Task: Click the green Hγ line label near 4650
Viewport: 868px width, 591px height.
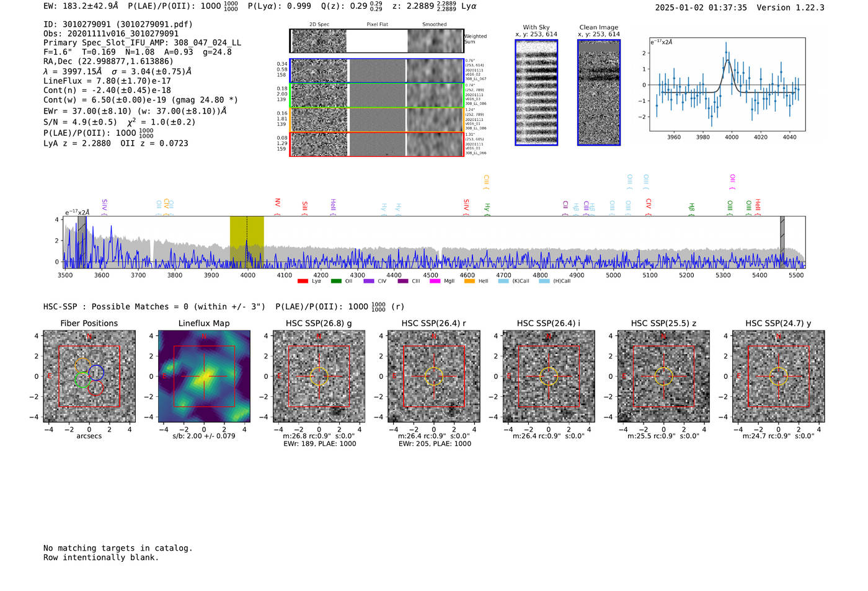Action: pyautogui.click(x=487, y=208)
